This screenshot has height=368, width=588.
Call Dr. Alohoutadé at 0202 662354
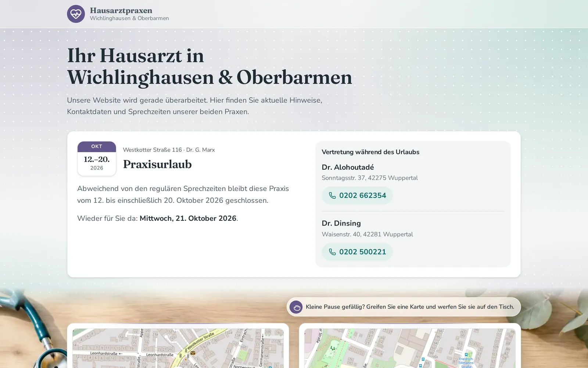point(357,195)
